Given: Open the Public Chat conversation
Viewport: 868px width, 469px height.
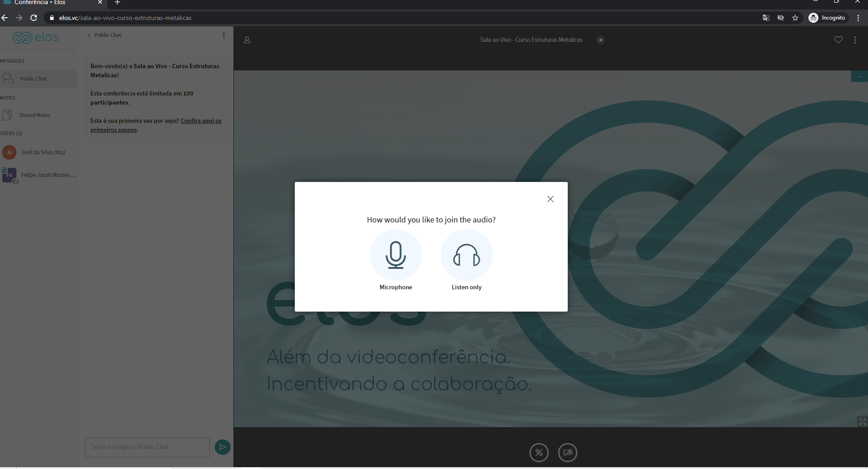Looking at the screenshot, I should [38, 79].
